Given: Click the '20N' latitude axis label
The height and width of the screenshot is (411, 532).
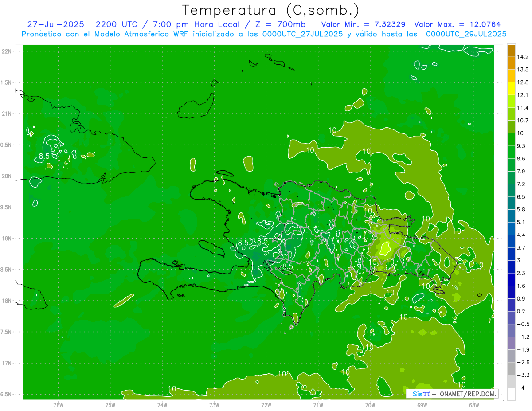Looking at the screenshot, I should pos(7,176).
